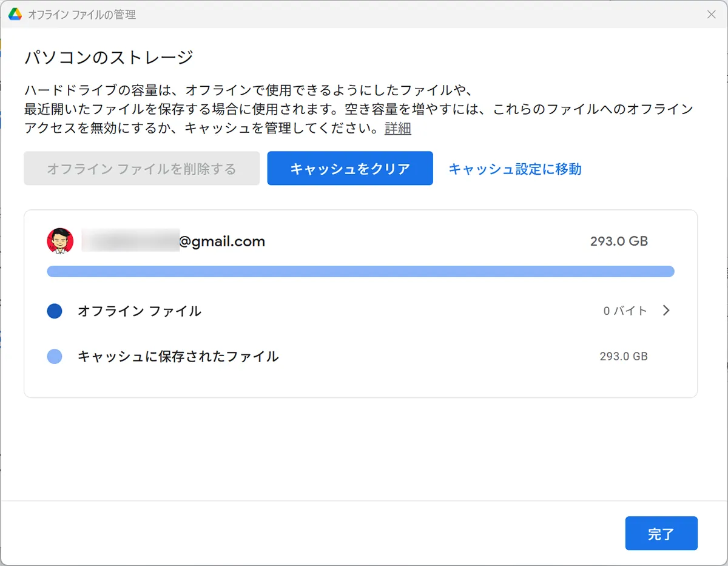The width and height of the screenshot is (728, 566).
Task: Click the storage usage progress bar
Action: pos(360,271)
